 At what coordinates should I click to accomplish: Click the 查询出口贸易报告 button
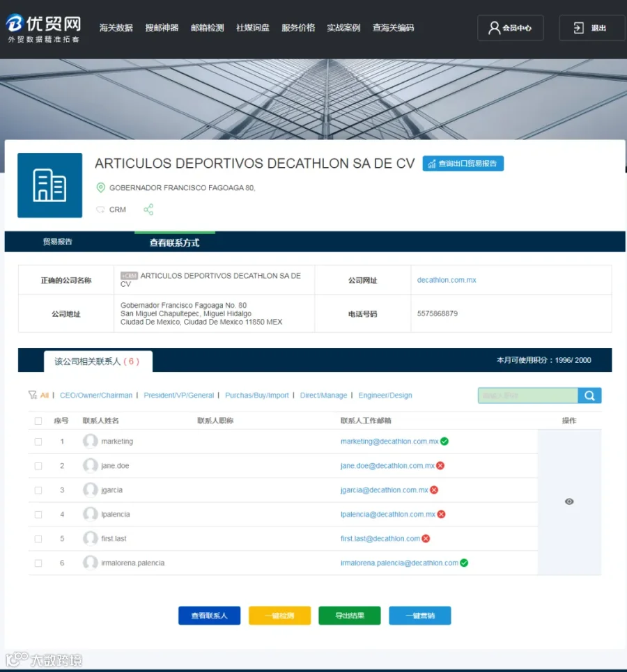pyautogui.click(x=463, y=163)
